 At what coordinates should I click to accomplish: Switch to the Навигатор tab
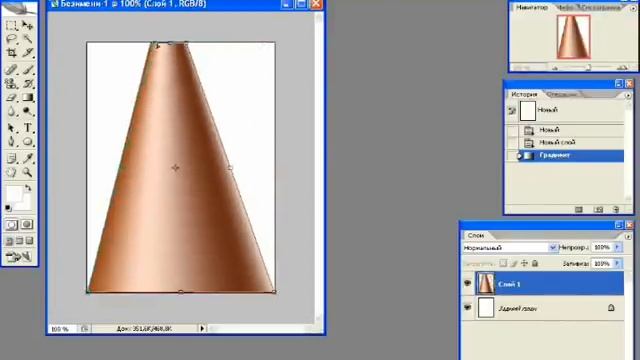pyautogui.click(x=532, y=7)
